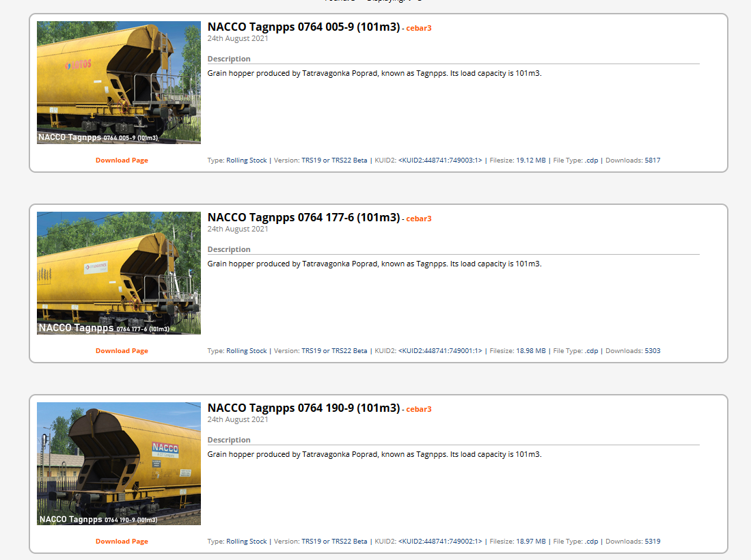Click "Rolling Stock" type in the 0764 190-9 card
Screen dimensions: 751x560
point(246,542)
